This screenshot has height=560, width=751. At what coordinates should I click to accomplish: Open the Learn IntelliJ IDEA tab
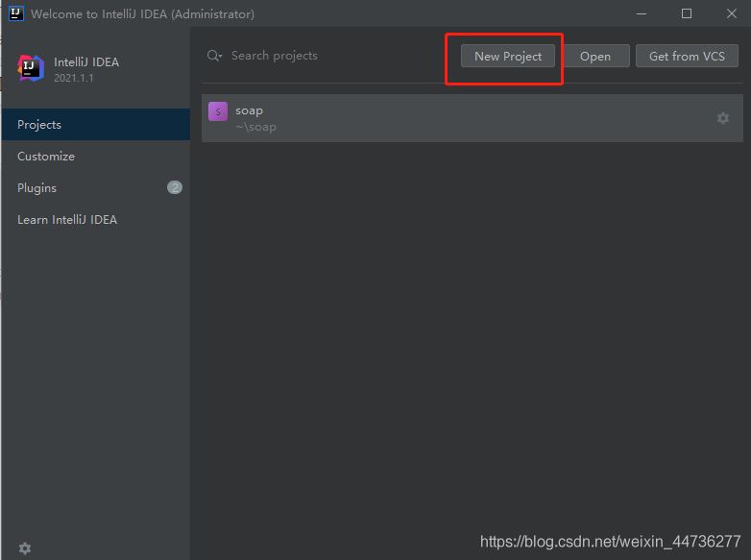[67, 220]
